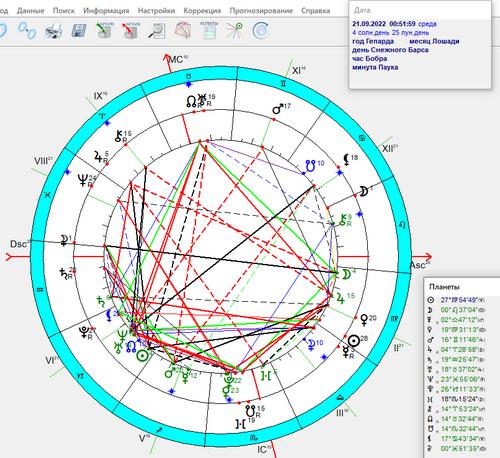Open the Настройки menu

point(156,11)
